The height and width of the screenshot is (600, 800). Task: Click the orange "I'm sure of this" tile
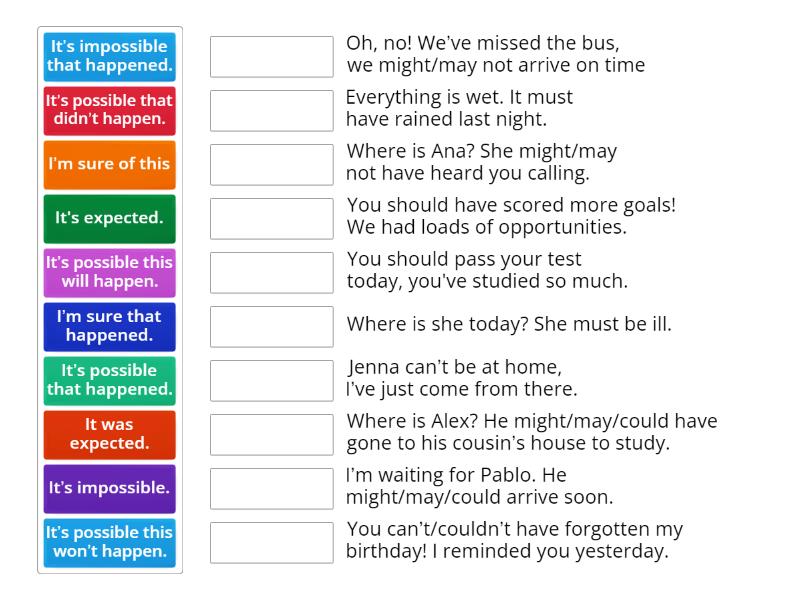coord(109,164)
